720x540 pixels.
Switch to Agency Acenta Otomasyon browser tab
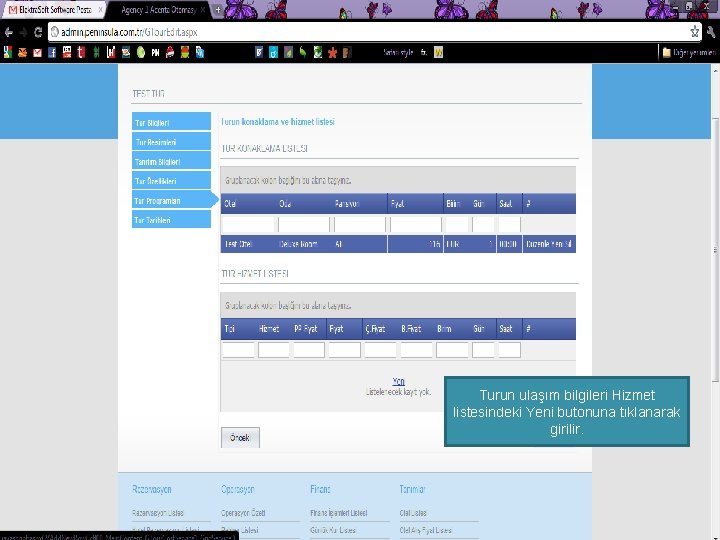click(159, 10)
